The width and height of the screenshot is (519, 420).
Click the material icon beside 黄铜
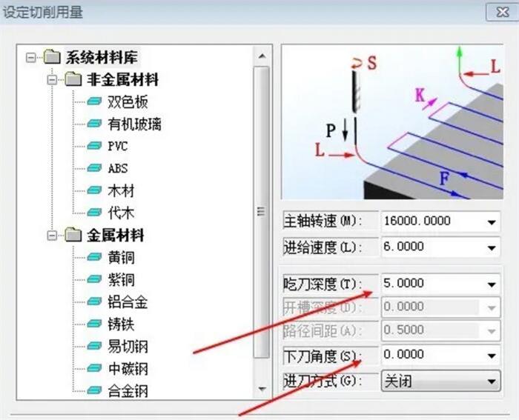[x=94, y=257]
